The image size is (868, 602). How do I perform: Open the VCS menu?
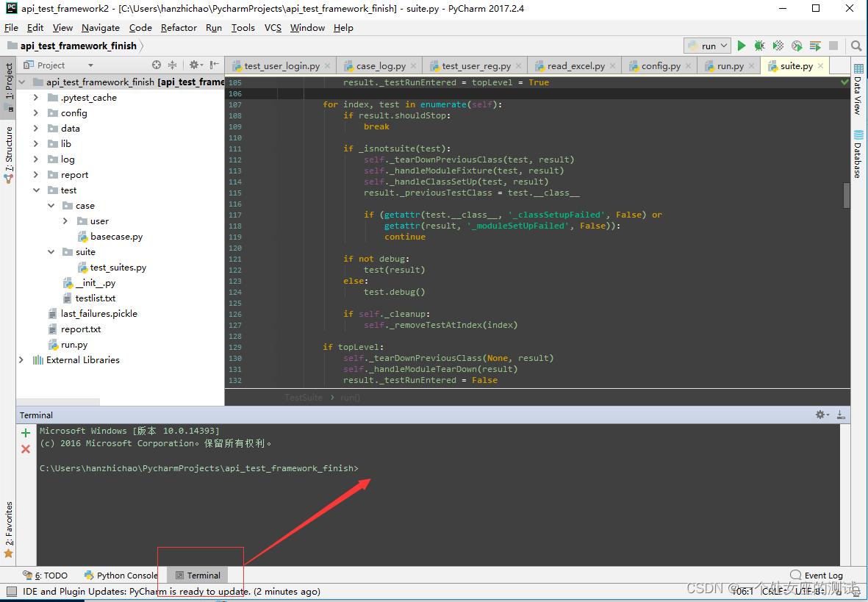point(273,28)
